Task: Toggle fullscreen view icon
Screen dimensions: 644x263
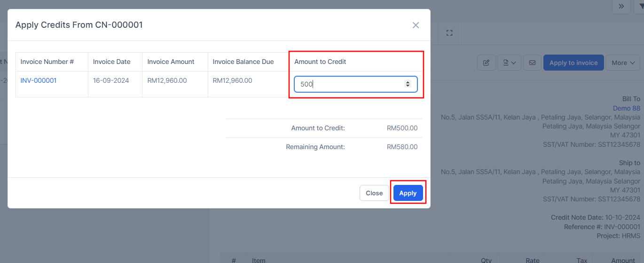Action: tap(449, 33)
